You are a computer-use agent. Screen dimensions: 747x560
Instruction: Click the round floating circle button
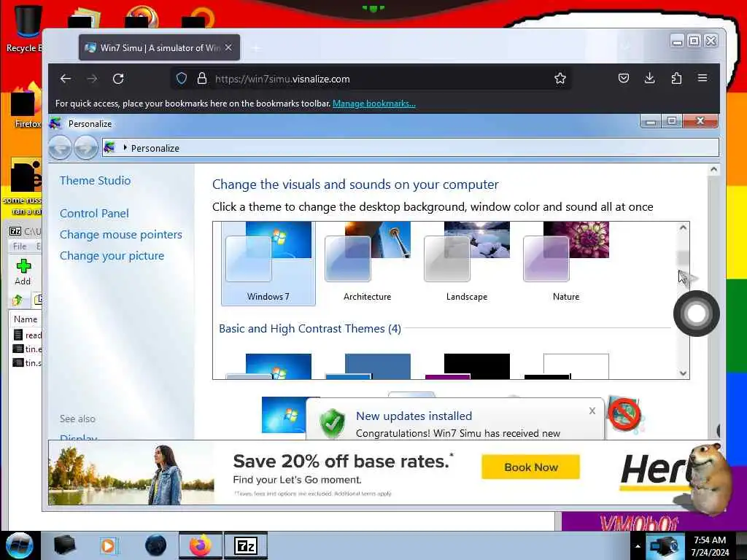(x=697, y=314)
